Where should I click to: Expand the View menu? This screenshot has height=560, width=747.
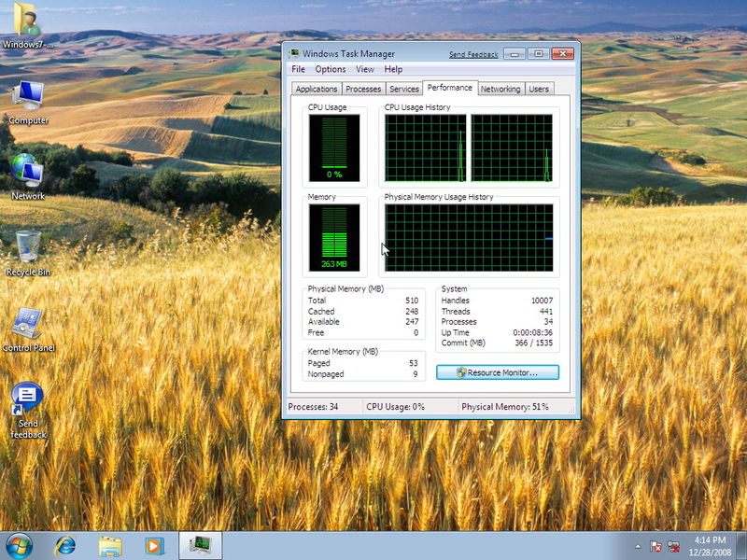(365, 69)
